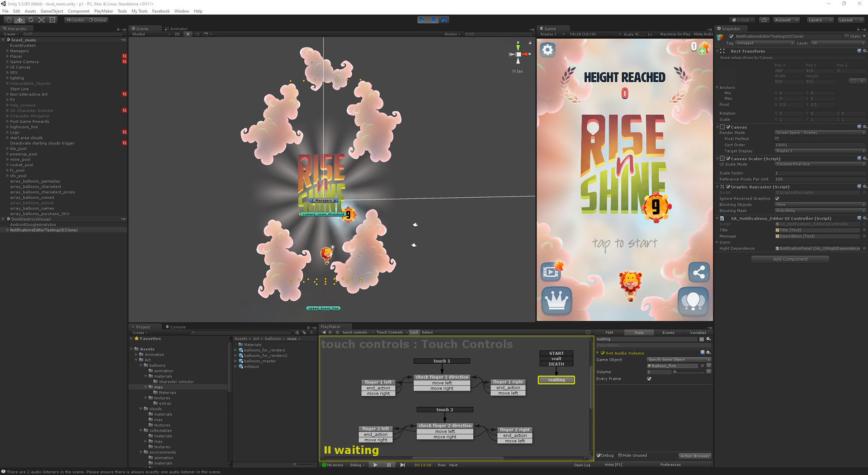Open the PlayMaker menu in menu bar
The width and height of the screenshot is (868, 475).
pos(104,11)
